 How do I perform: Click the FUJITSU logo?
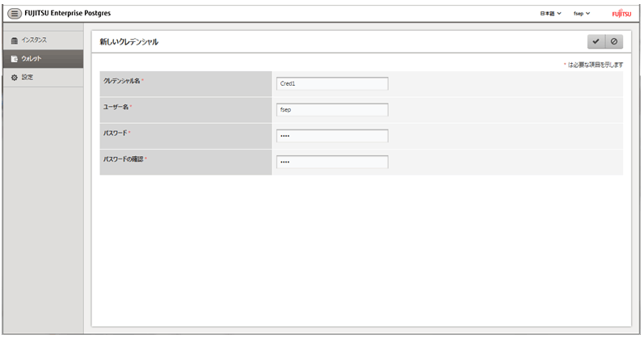(x=621, y=14)
